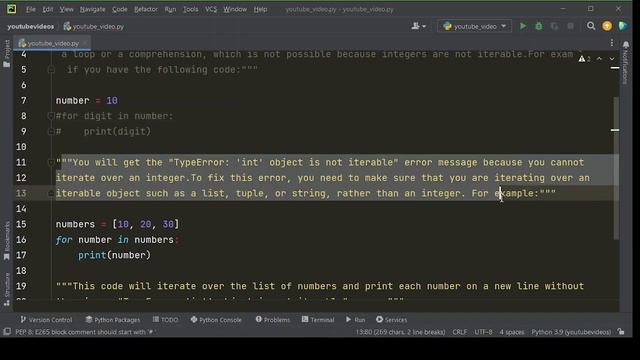Collapse docstring fold marker on line 5

tap(51, 70)
